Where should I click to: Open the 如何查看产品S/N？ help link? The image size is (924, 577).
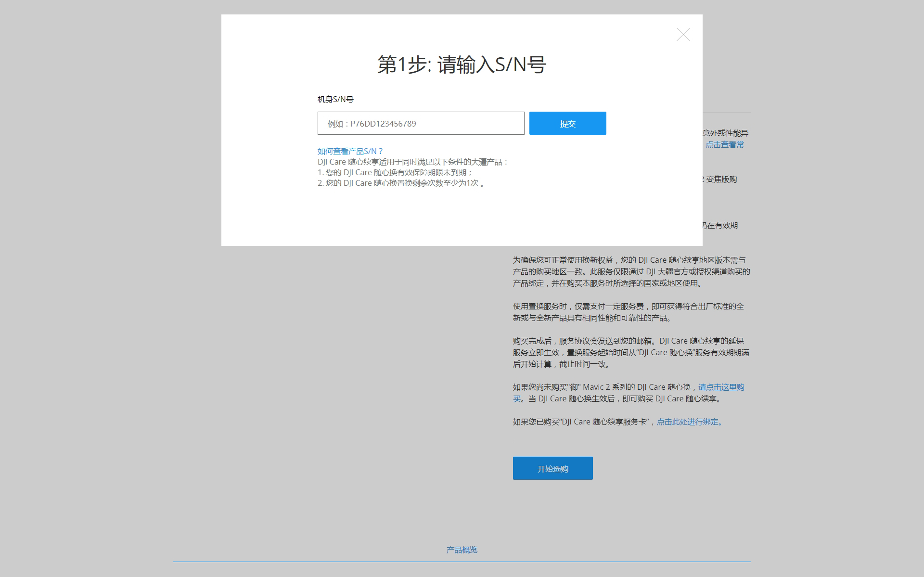[x=350, y=151]
